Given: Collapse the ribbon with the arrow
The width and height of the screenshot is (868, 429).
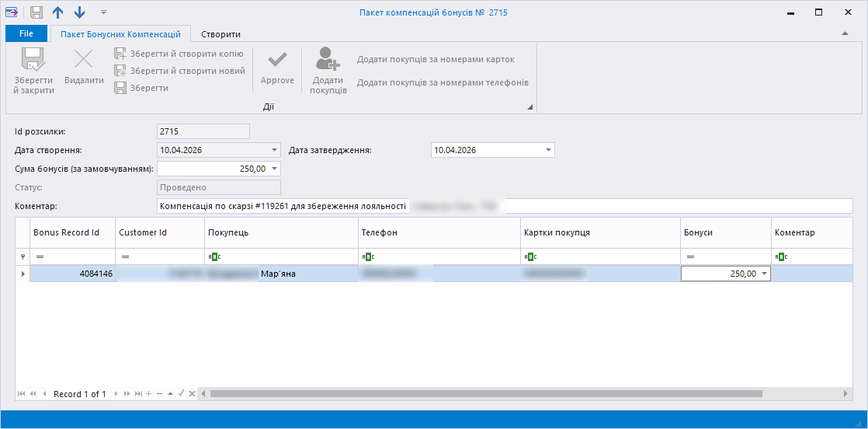Looking at the screenshot, I should [x=845, y=34].
